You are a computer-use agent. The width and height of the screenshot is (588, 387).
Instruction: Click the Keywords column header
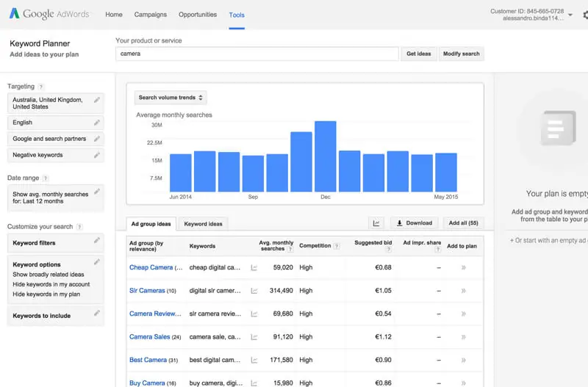pos(203,246)
